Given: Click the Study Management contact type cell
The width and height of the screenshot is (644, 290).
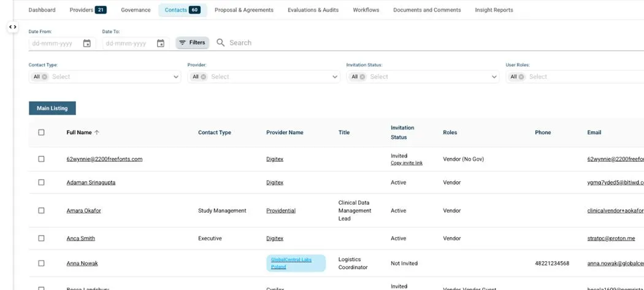Looking at the screenshot, I should [x=222, y=210].
